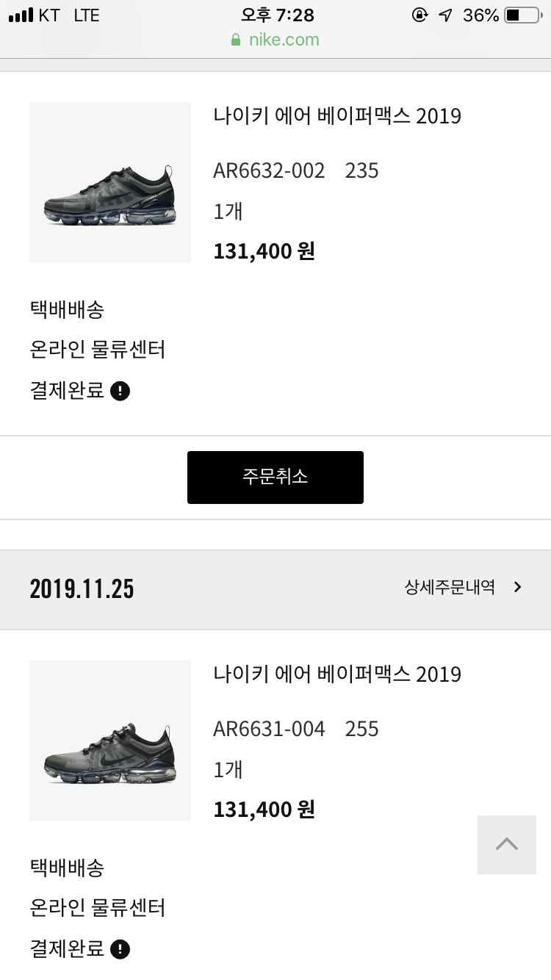Tap the nike.com address bar
The width and height of the screenshot is (551, 980).
284,40
